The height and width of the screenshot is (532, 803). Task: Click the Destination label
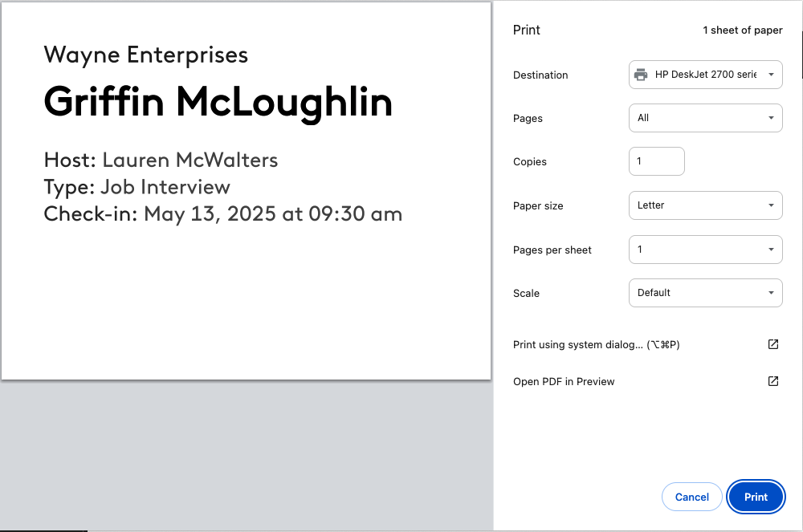pos(540,75)
